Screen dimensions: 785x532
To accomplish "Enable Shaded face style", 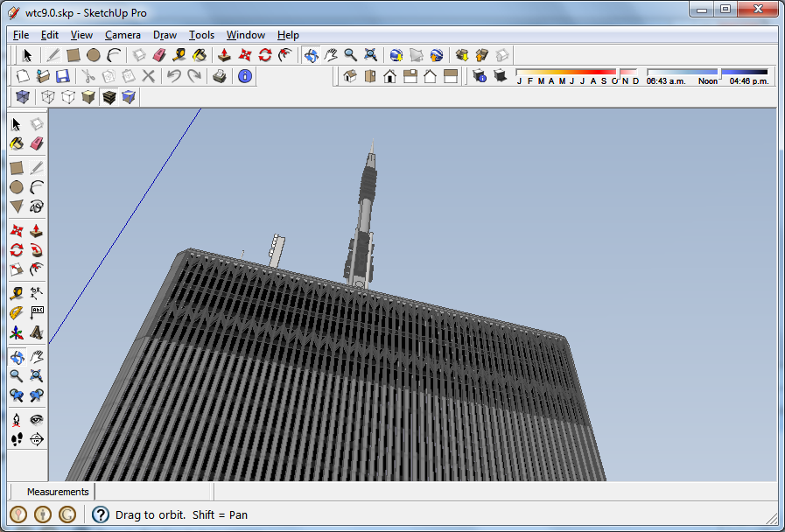I will pos(88,96).
